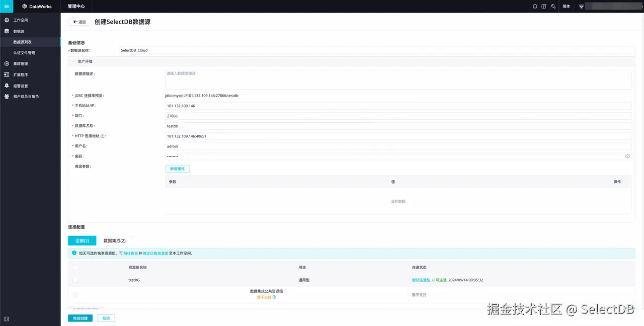Screen dimensions: 644x326
Task: Switch language using 简体 selector
Action: coord(567,7)
